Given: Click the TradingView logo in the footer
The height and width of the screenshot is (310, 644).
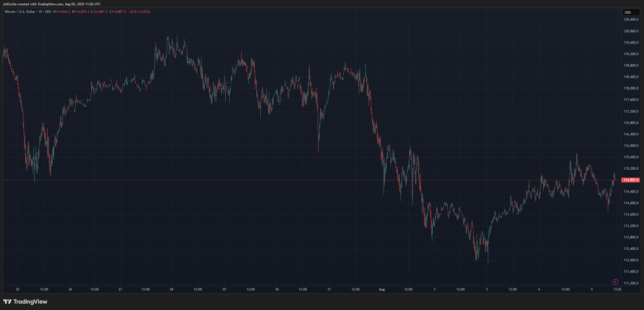Looking at the screenshot, I should point(25,302).
